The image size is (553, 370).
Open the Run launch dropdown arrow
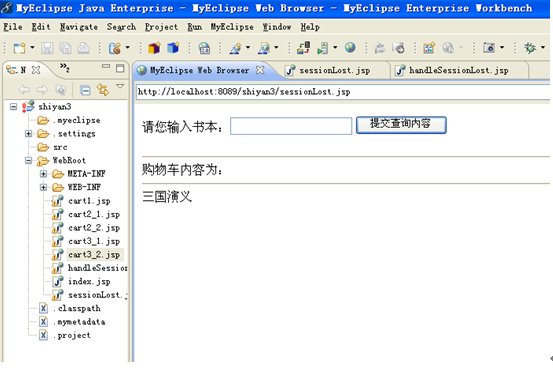(x=276, y=47)
